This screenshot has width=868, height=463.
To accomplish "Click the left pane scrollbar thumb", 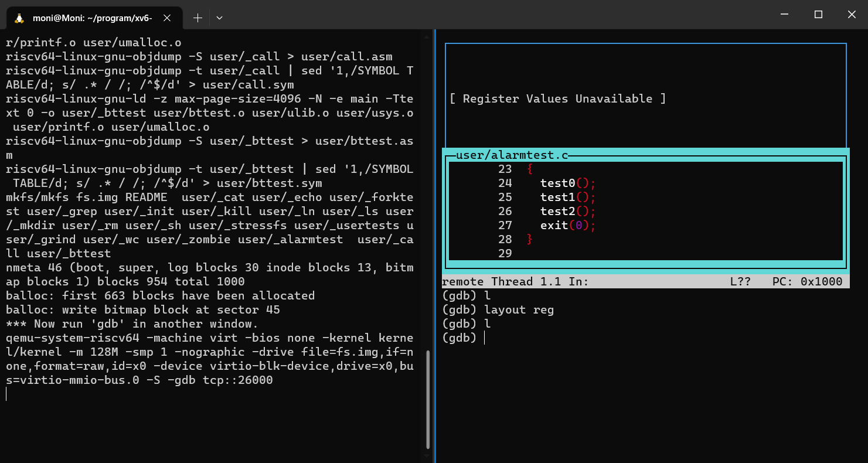I will (x=428, y=399).
